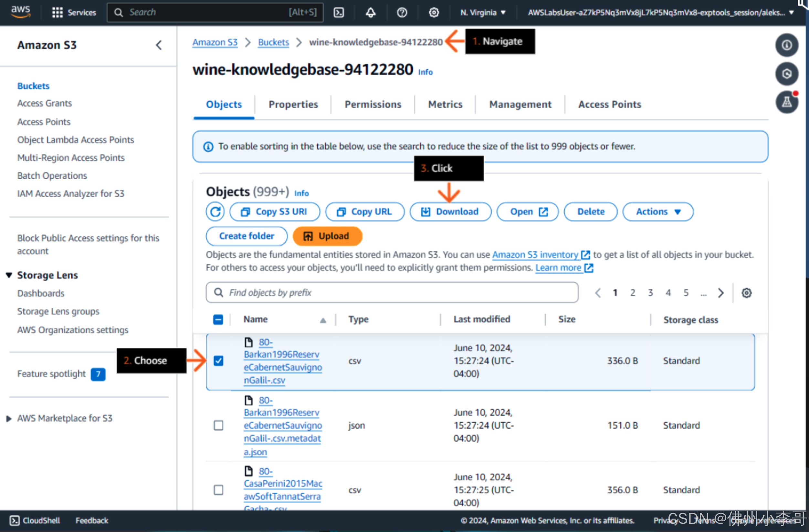Expand AWS Marketplace for S3
809x532 pixels.
[x=9, y=418]
